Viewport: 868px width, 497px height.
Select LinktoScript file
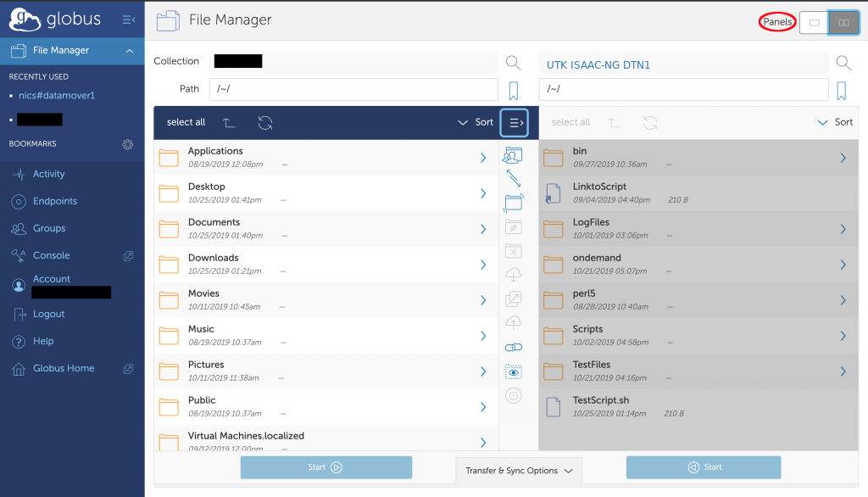point(698,193)
